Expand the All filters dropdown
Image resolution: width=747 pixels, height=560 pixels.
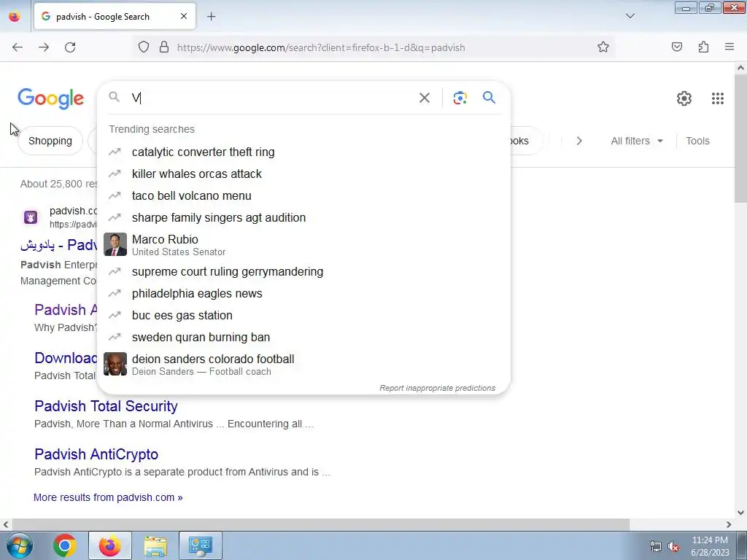(637, 141)
